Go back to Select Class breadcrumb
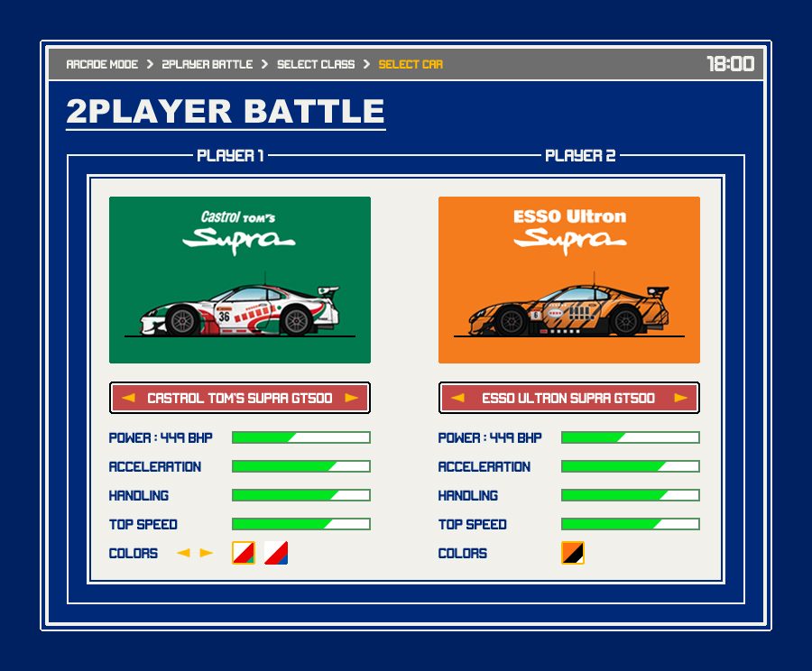812x671 pixels. (x=316, y=64)
